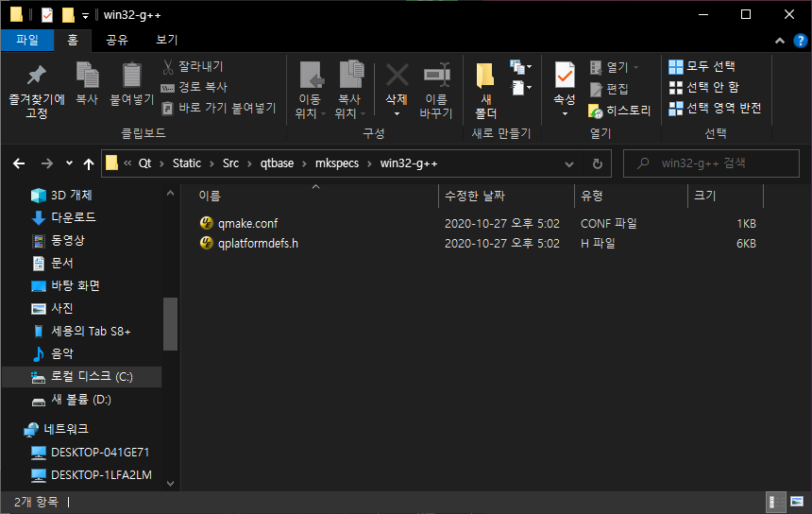Image resolution: width=812 pixels, height=514 pixels.
Task: Click mkspecs in the address path
Action: tap(337, 163)
